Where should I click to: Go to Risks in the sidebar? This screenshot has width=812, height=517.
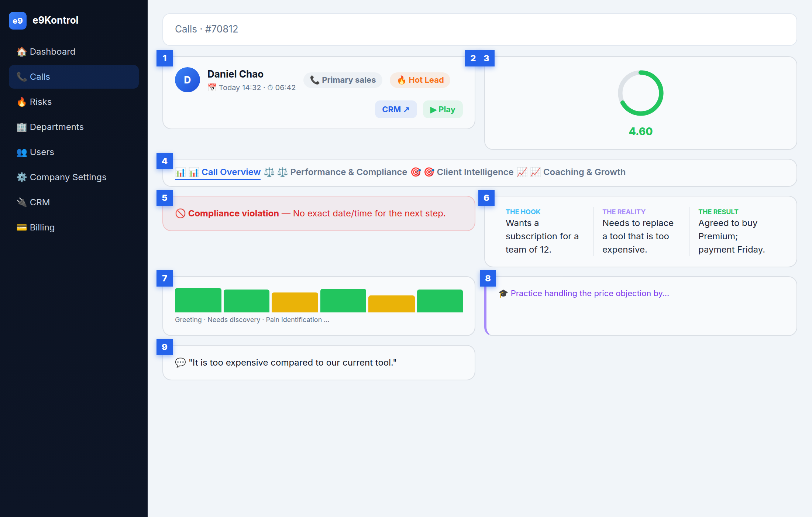click(x=74, y=102)
